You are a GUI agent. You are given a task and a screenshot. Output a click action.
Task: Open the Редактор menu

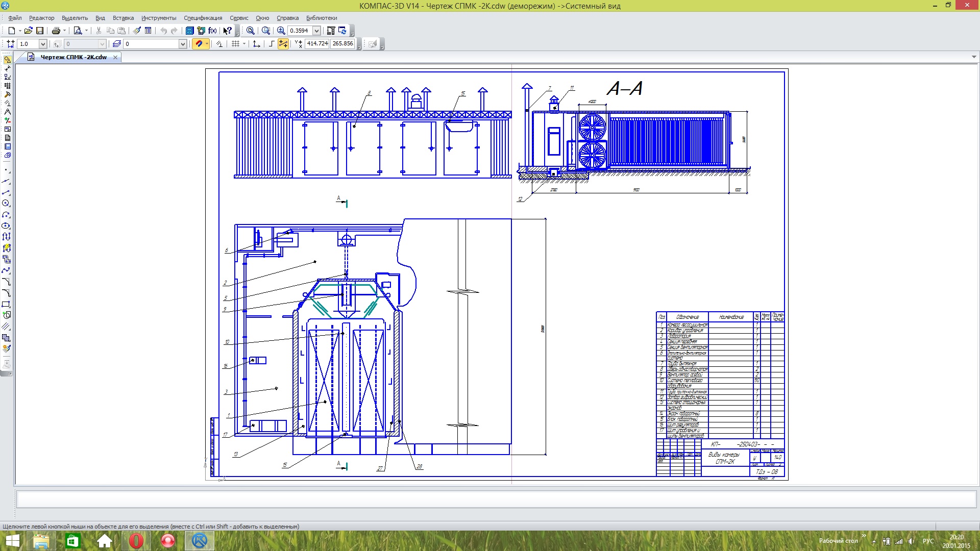click(41, 18)
